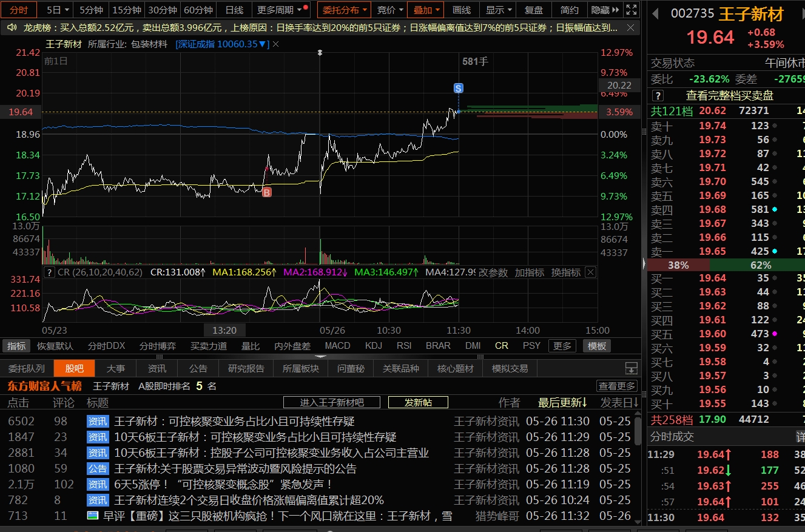Click the magenta dot next to 买五 473
This screenshot has width=805, height=532.
click(x=775, y=334)
